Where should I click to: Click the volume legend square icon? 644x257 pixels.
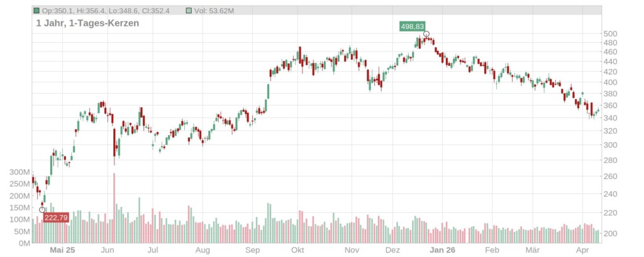coord(190,11)
